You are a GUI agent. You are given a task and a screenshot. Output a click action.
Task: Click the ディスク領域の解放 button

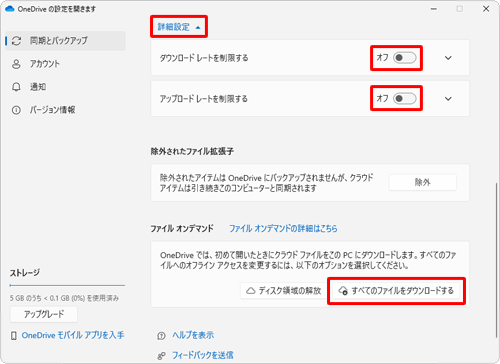(284, 291)
